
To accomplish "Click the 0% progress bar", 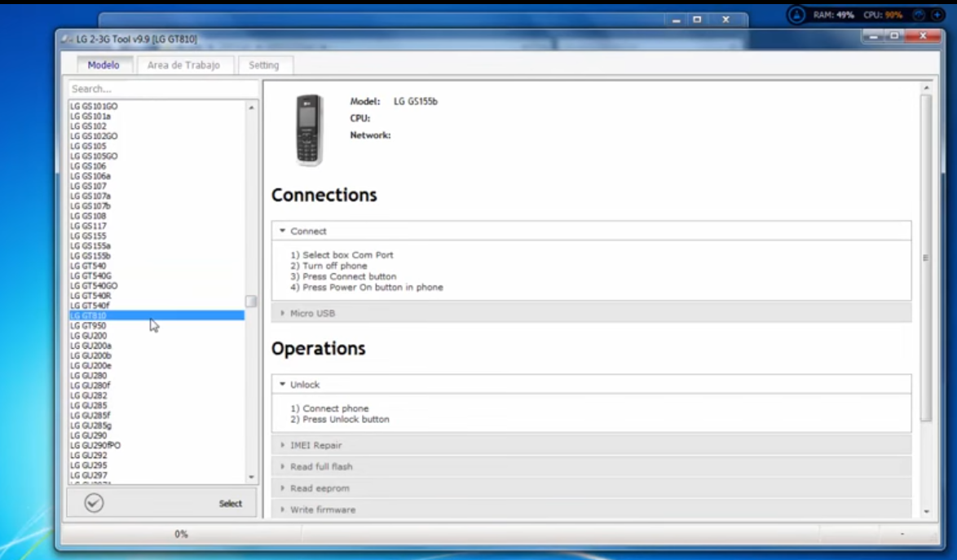I will tap(181, 534).
